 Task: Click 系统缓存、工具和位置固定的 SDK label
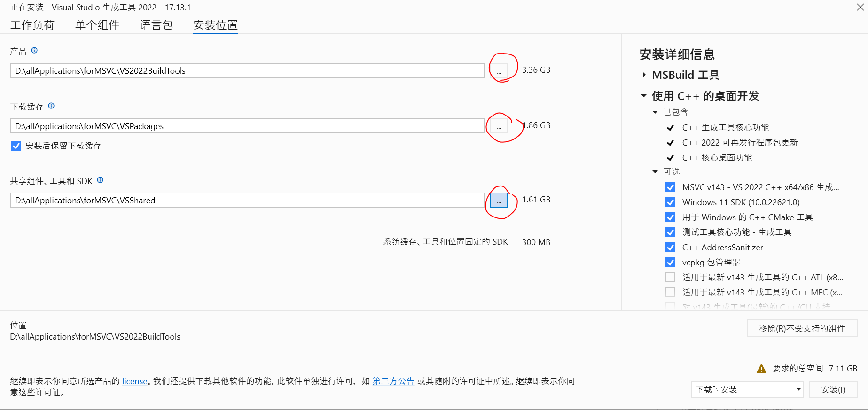click(x=446, y=242)
